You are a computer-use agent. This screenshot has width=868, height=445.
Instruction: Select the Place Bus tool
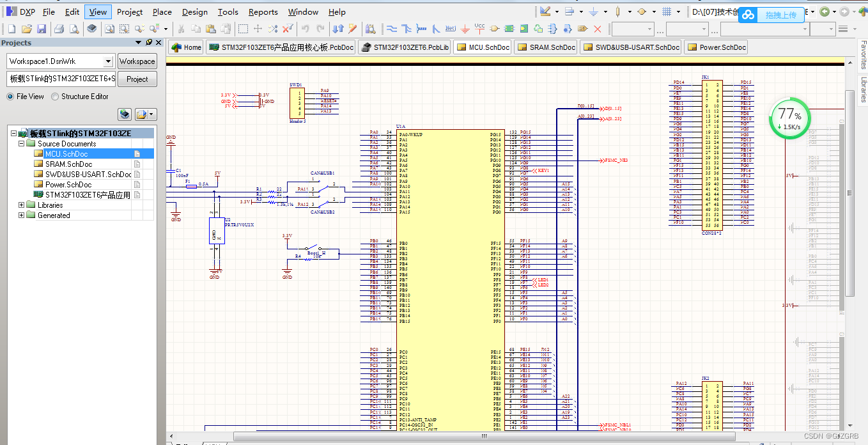tap(406, 28)
